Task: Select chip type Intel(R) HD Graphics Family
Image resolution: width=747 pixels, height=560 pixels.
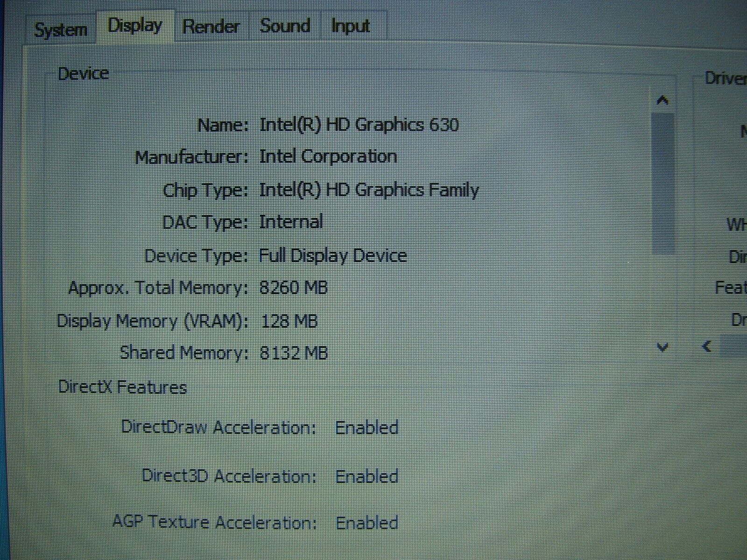Action: point(369,190)
